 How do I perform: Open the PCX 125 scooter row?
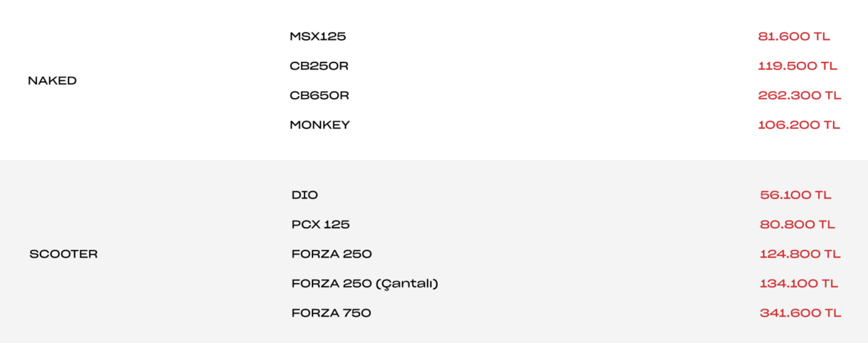click(x=321, y=224)
